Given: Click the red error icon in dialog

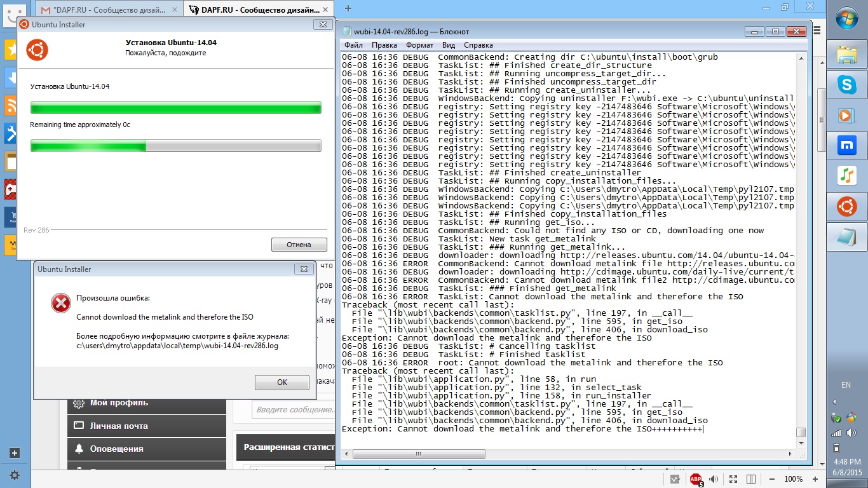Looking at the screenshot, I should (x=61, y=303).
